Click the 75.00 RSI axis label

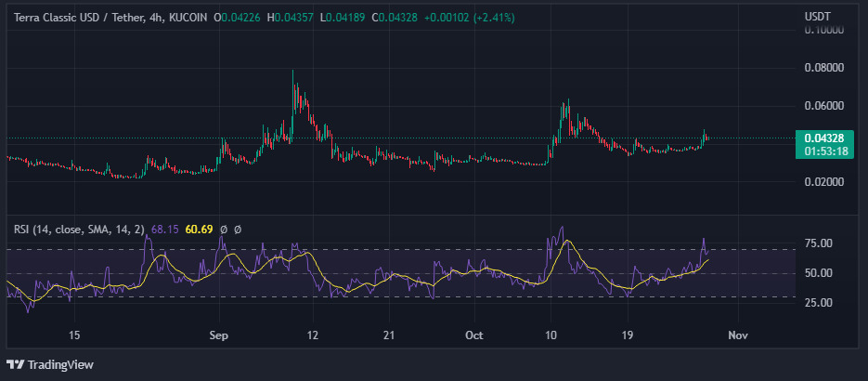pos(818,243)
